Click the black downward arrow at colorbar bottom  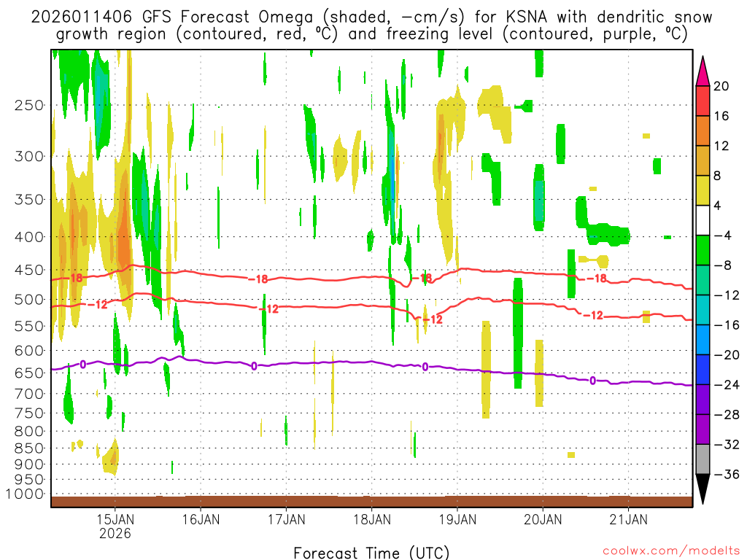click(703, 489)
